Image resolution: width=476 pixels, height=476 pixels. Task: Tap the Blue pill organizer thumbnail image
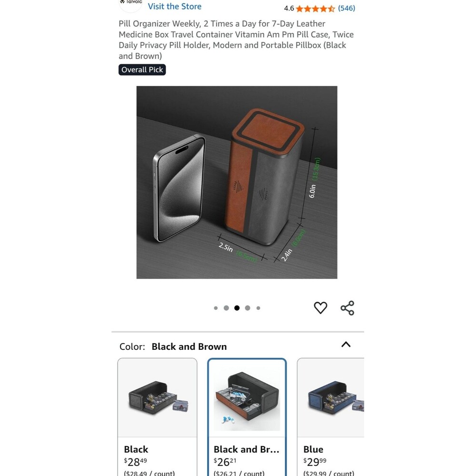tap(331, 397)
